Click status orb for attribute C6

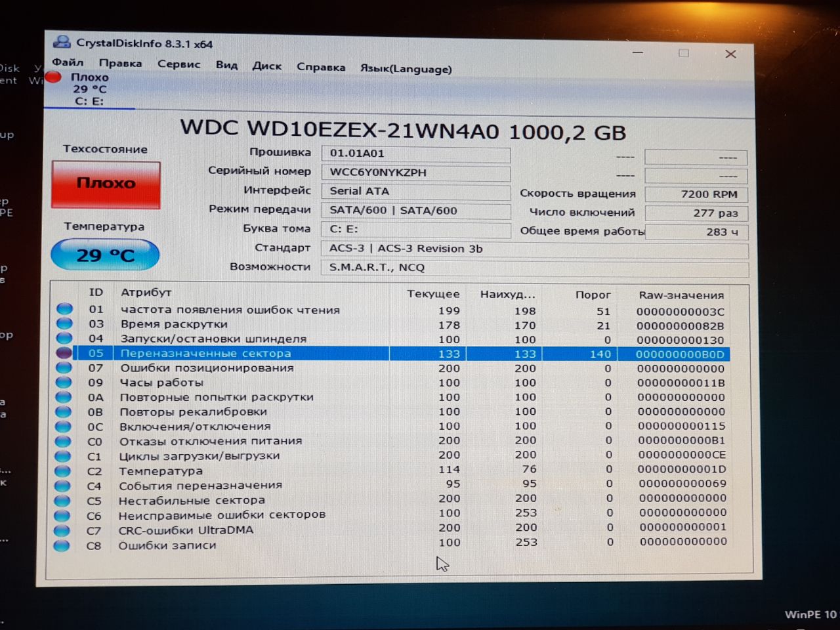pos(62,516)
